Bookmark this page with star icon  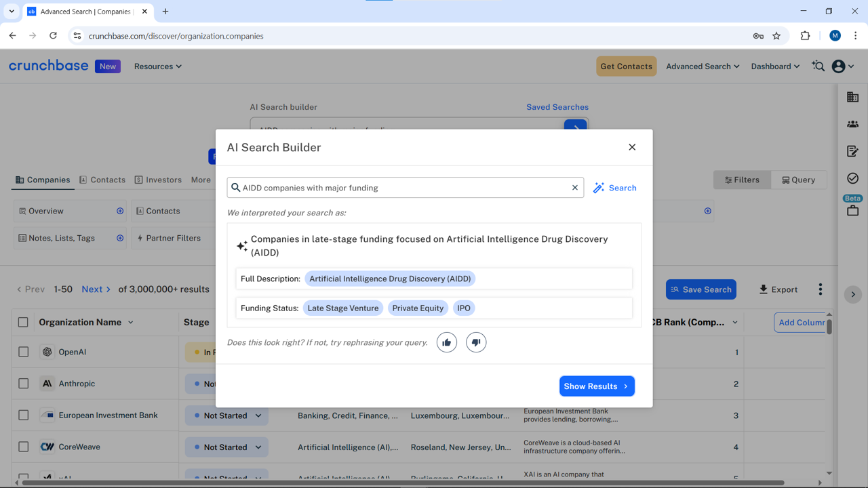pos(776,36)
